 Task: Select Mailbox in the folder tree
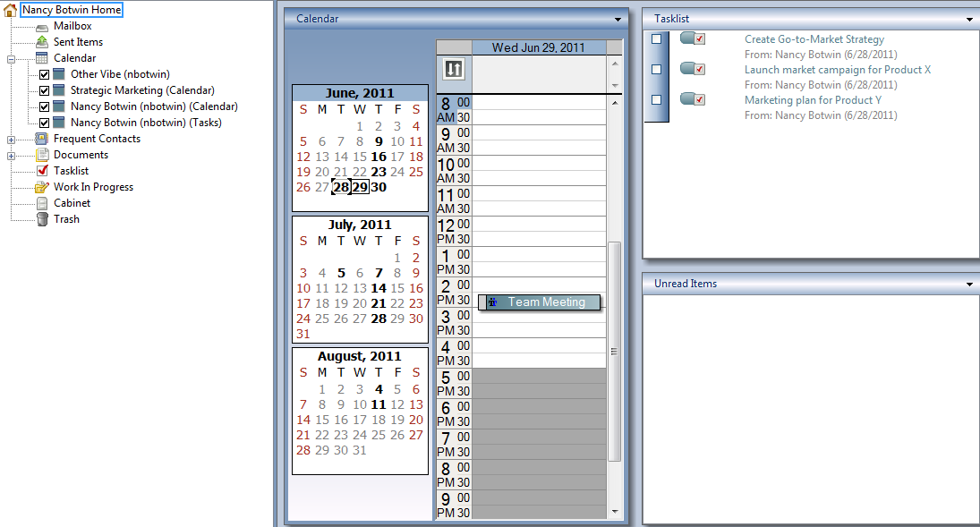click(x=72, y=26)
